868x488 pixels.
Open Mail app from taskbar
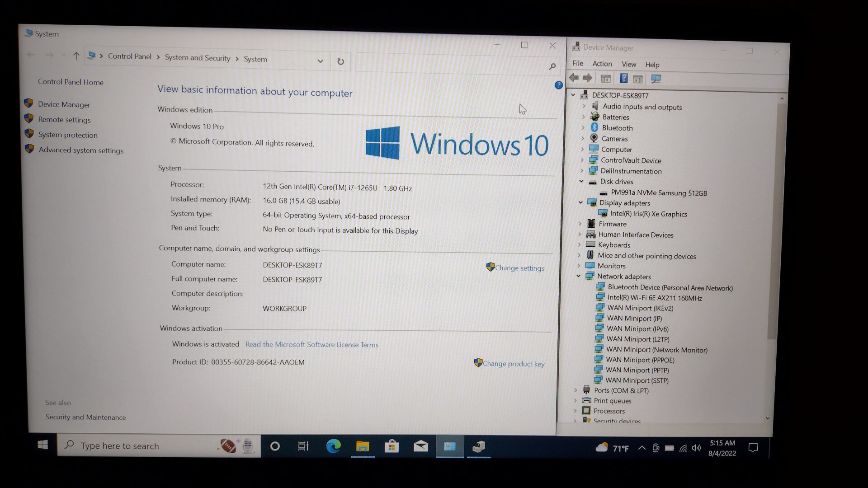(x=420, y=447)
